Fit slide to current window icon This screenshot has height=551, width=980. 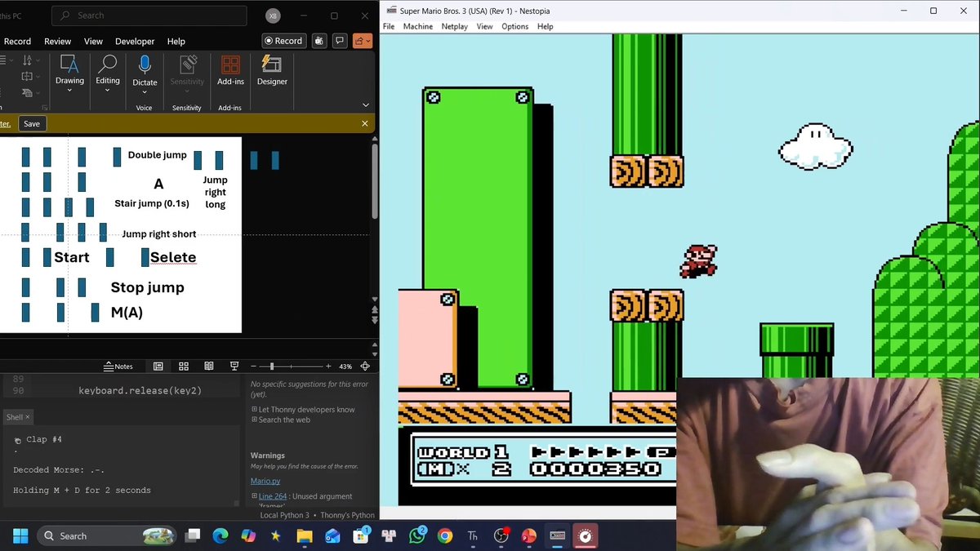point(365,367)
